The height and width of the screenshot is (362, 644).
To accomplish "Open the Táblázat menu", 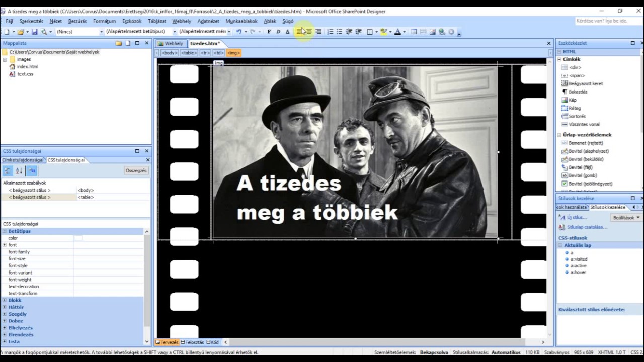I will pyautogui.click(x=157, y=21).
